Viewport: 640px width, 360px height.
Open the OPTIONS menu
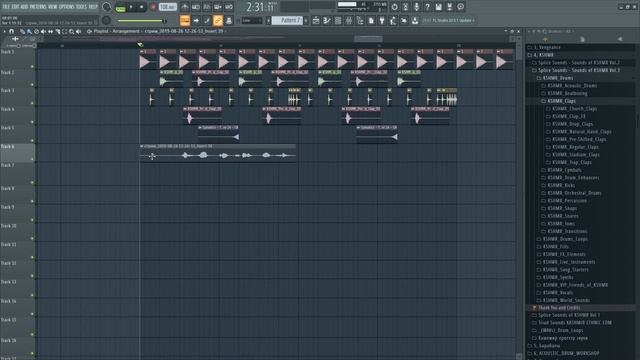pos(67,7)
